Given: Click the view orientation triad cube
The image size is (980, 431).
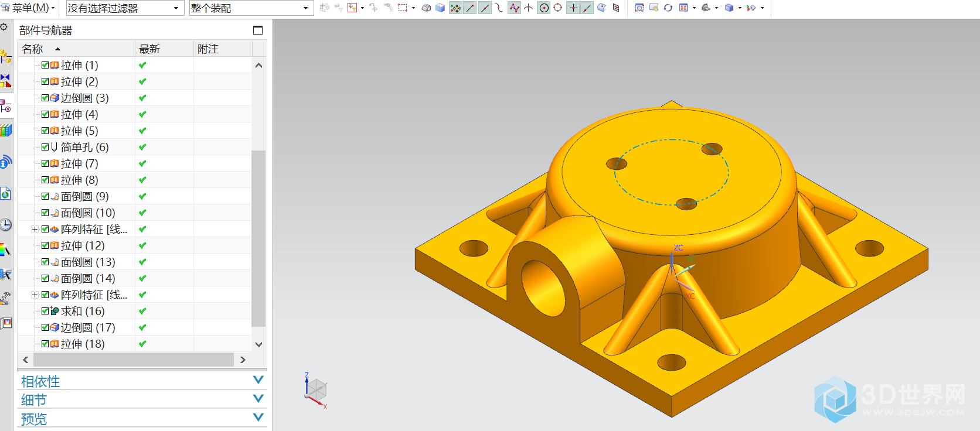Looking at the screenshot, I should 317,390.
